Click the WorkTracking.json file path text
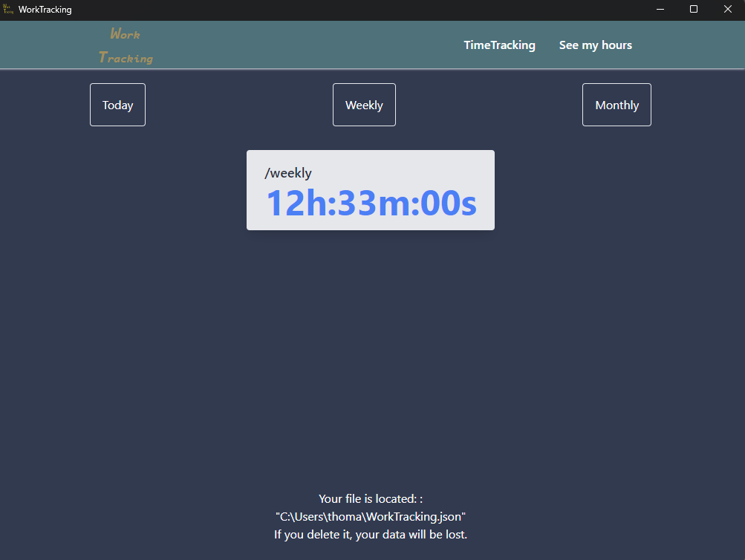 pyautogui.click(x=370, y=516)
